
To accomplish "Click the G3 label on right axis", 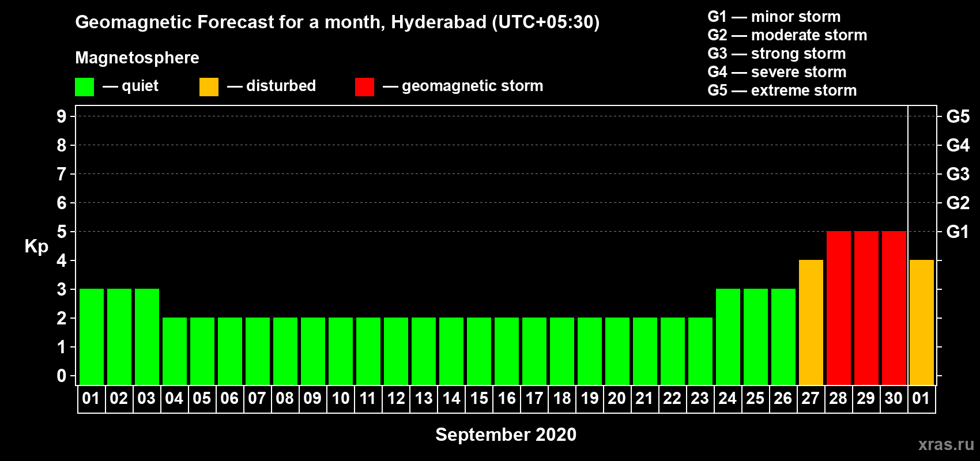I will pos(958,174).
